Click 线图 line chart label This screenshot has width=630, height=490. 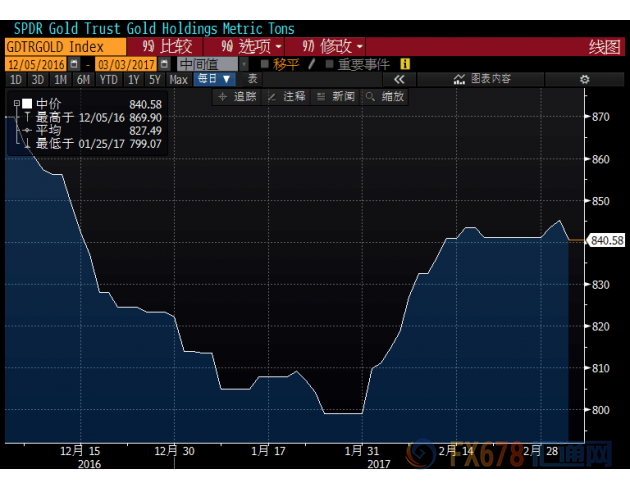pos(604,47)
